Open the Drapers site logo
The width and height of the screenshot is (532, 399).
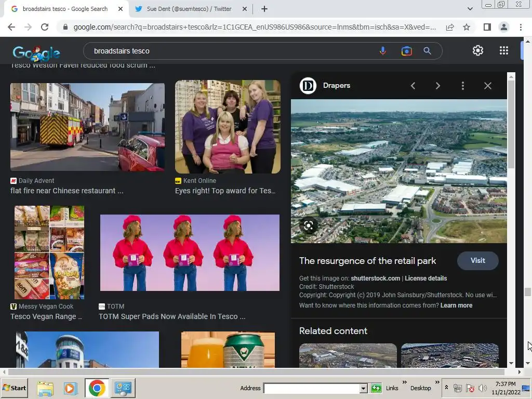308,86
